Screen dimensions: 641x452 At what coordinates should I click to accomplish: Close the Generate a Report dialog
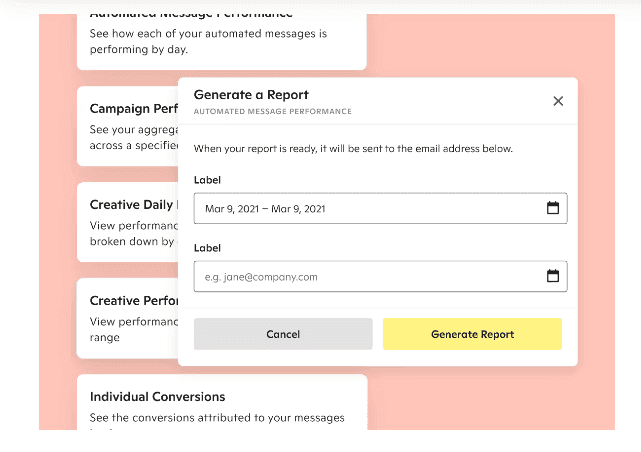[558, 101]
